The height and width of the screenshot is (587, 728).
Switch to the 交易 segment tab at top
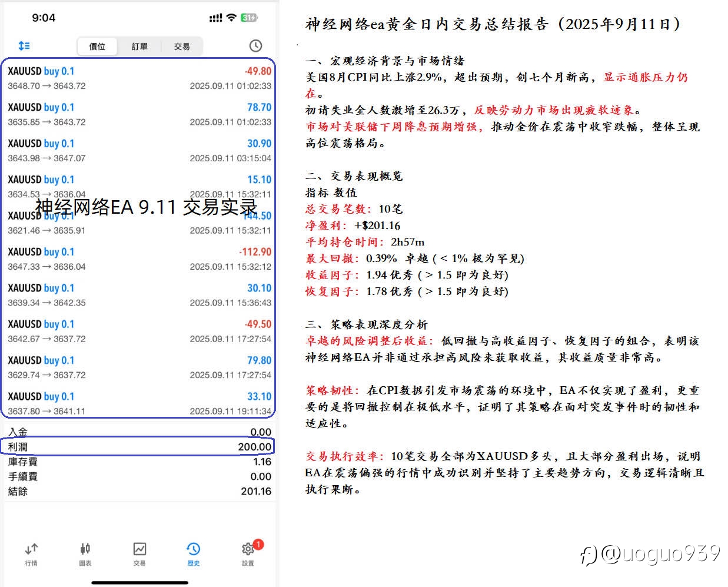182,46
